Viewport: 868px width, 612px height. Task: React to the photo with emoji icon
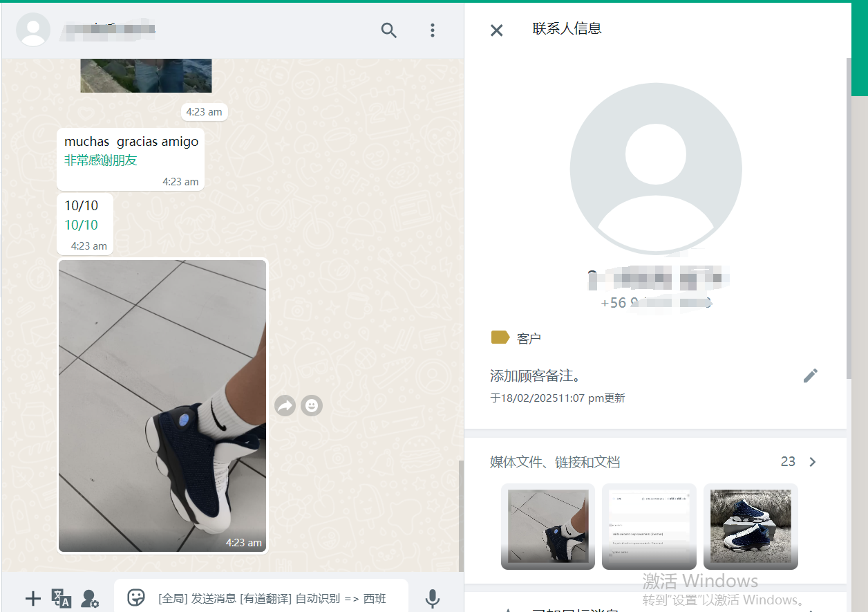[312, 406]
